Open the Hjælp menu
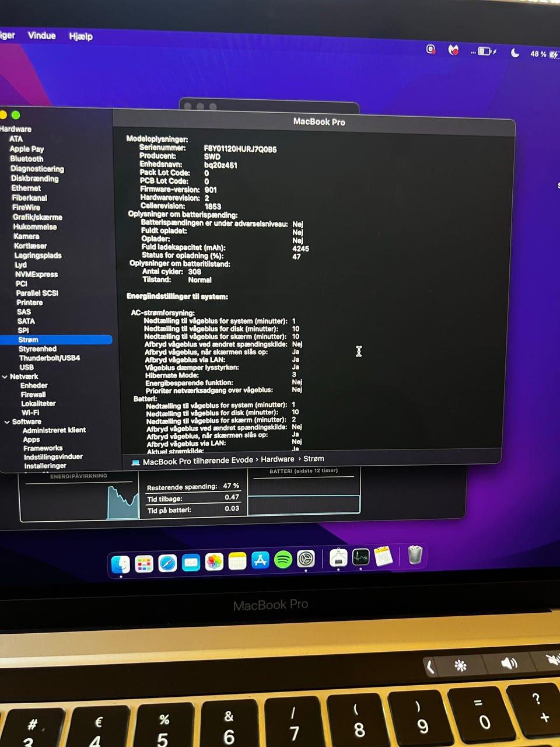 click(80, 36)
